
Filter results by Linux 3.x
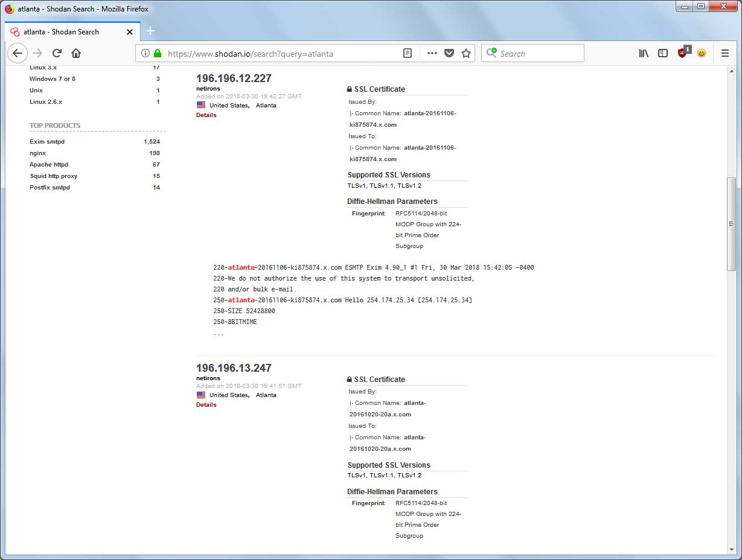43,68
